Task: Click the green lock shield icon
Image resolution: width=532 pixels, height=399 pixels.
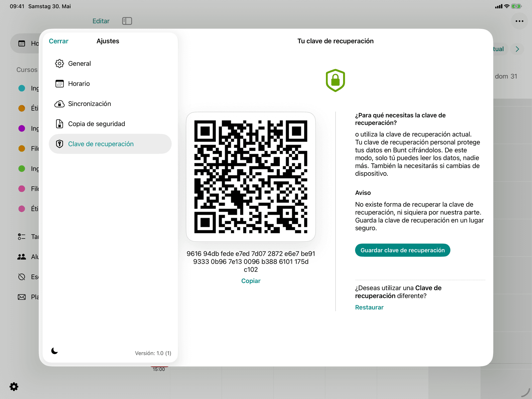Action: click(335, 80)
